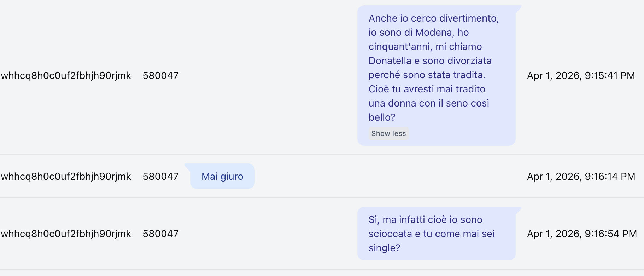The width and height of the screenshot is (644, 276).
Task: Select the bubble starting 'Sì, ma infatti'
Action: coord(437,234)
